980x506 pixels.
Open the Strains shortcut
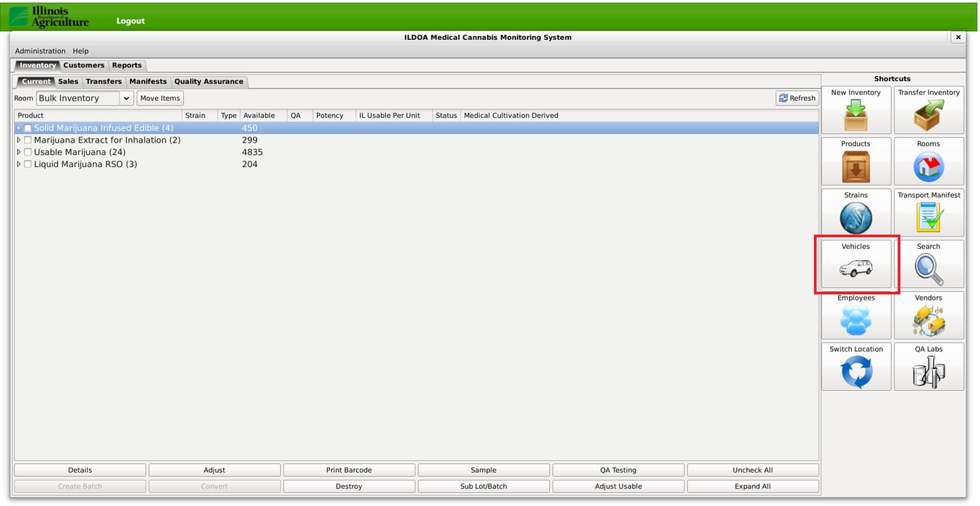[856, 213]
